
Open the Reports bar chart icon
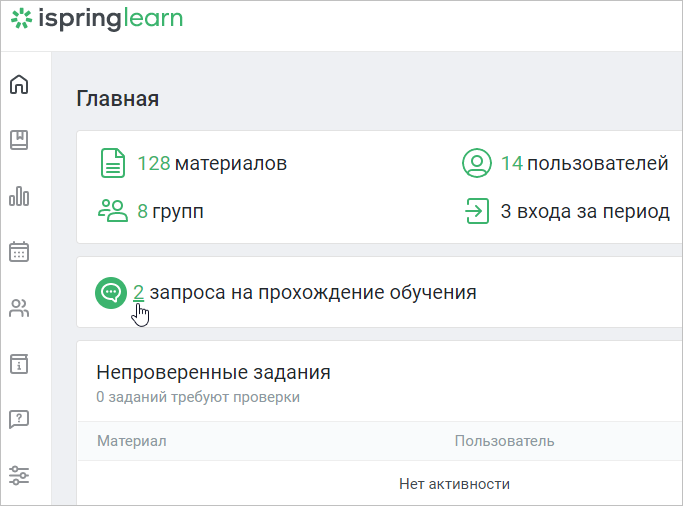click(x=19, y=196)
